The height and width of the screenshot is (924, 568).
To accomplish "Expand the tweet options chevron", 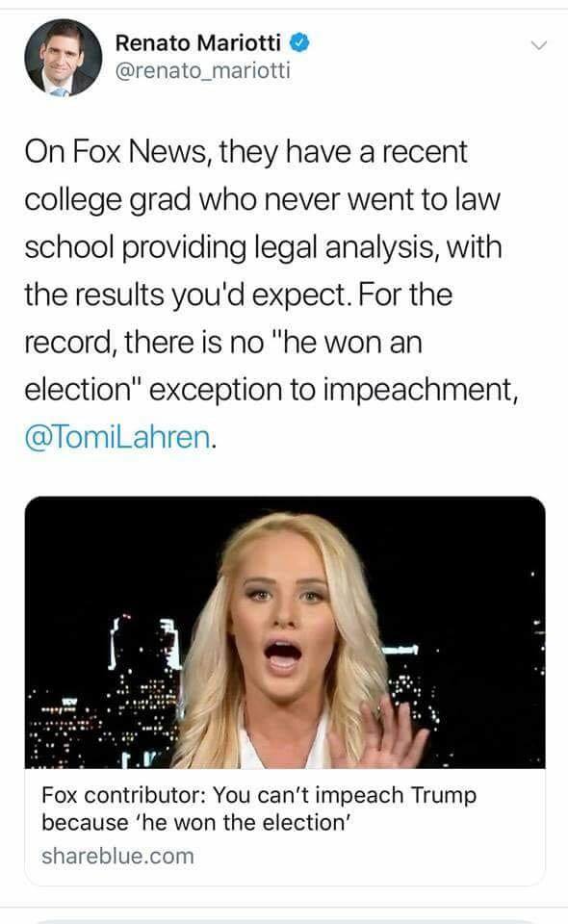I will [x=538, y=45].
